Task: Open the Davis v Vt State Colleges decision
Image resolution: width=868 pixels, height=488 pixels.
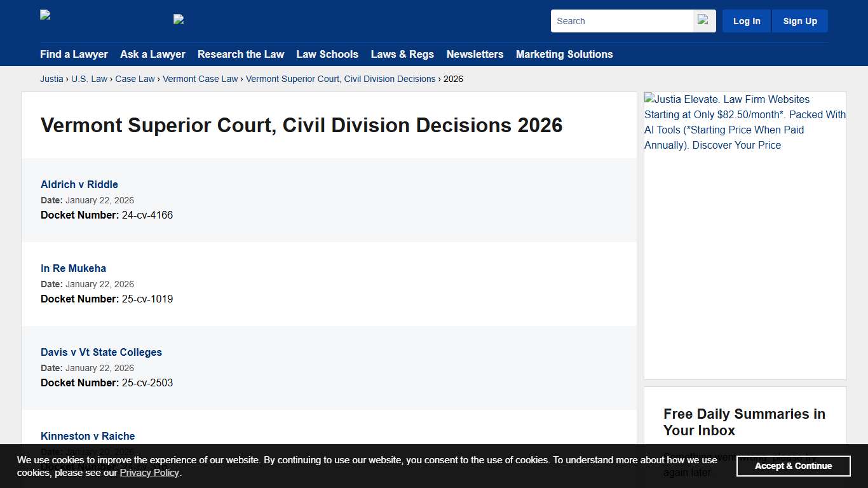Action: point(101,352)
